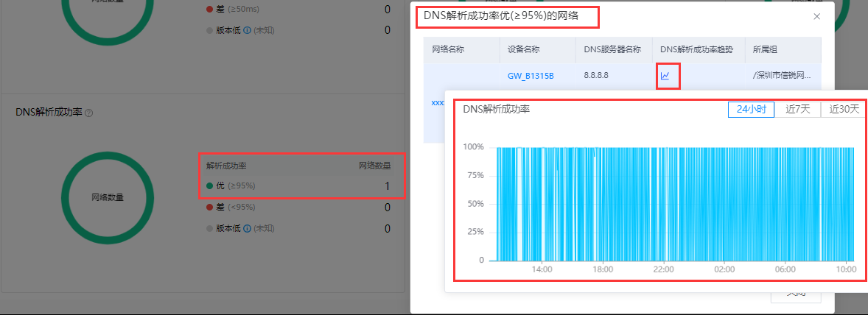Open the DNS success rate trend chart icon
This screenshot has width=868, height=315.
pos(665,75)
